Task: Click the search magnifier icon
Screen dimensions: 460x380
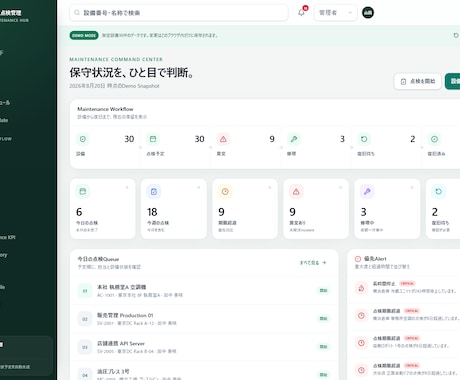Action: click(x=77, y=13)
